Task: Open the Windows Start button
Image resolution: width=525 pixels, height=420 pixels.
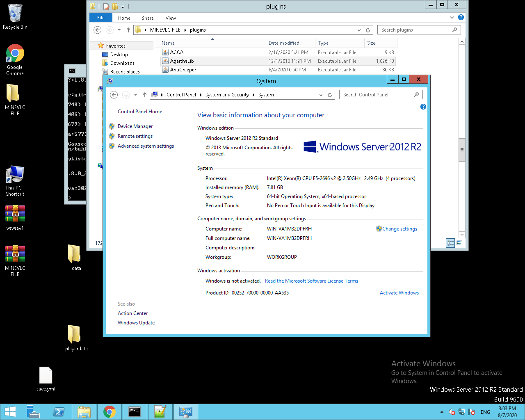Action: pos(10,412)
